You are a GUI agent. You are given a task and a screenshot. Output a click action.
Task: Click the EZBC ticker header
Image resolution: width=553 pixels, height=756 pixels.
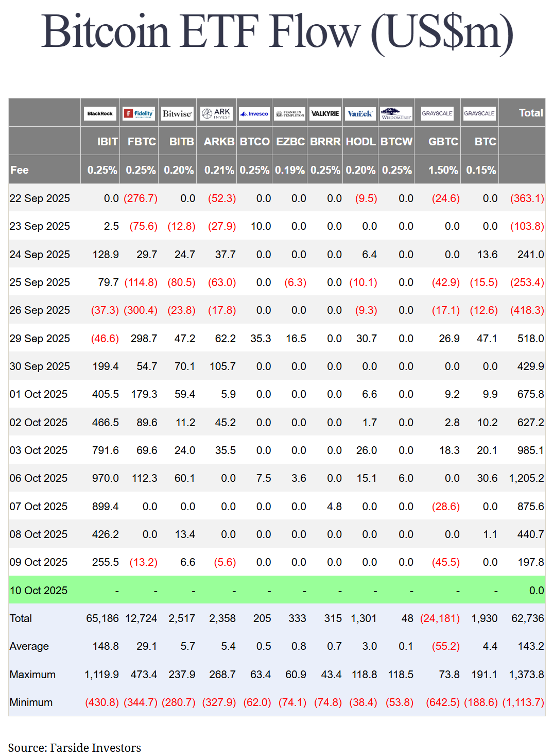tap(290, 142)
